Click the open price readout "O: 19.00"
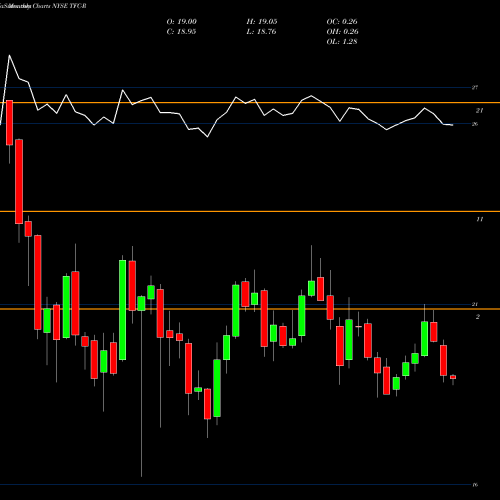The width and height of the screenshot is (500, 500). 182,22
